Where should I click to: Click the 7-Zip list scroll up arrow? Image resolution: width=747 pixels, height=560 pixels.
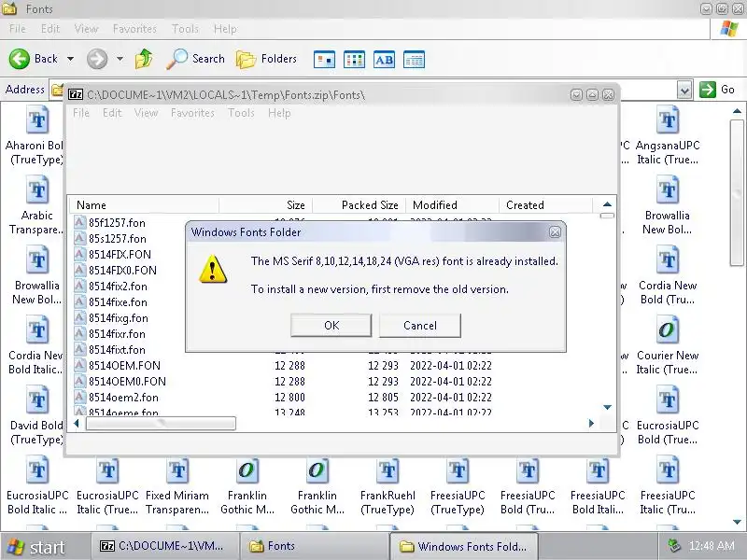click(607, 204)
